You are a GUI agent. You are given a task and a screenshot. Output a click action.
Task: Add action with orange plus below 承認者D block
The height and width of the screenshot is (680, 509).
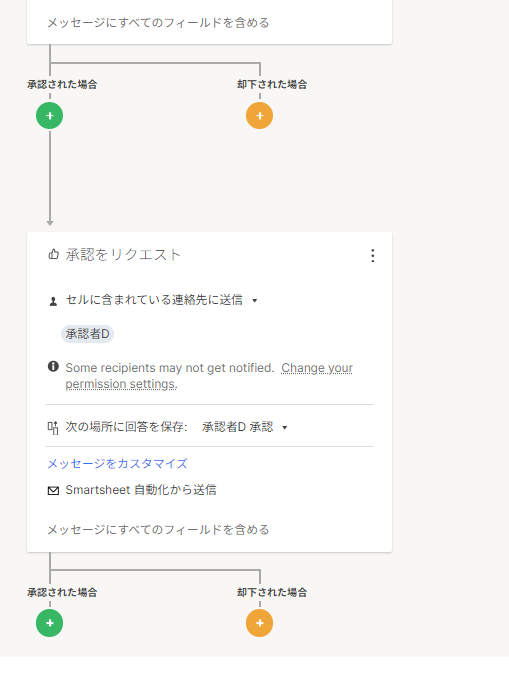pyautogui.click(x=259, y=623)
